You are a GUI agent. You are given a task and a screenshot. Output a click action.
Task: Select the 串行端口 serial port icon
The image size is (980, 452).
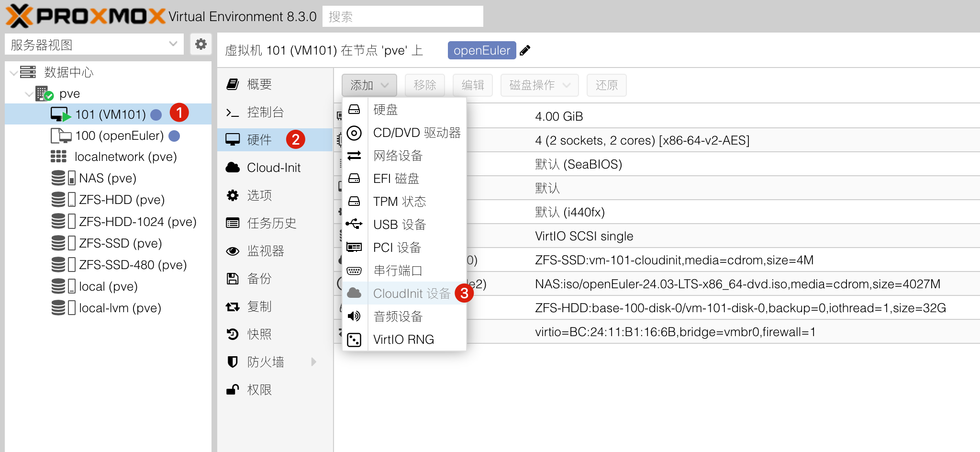click(354, 271)
